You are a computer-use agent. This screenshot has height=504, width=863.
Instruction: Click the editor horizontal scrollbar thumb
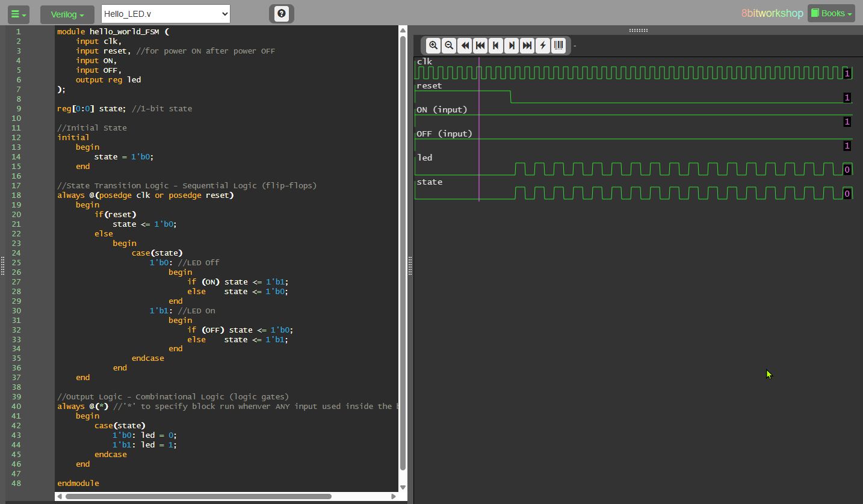point(198,496)
